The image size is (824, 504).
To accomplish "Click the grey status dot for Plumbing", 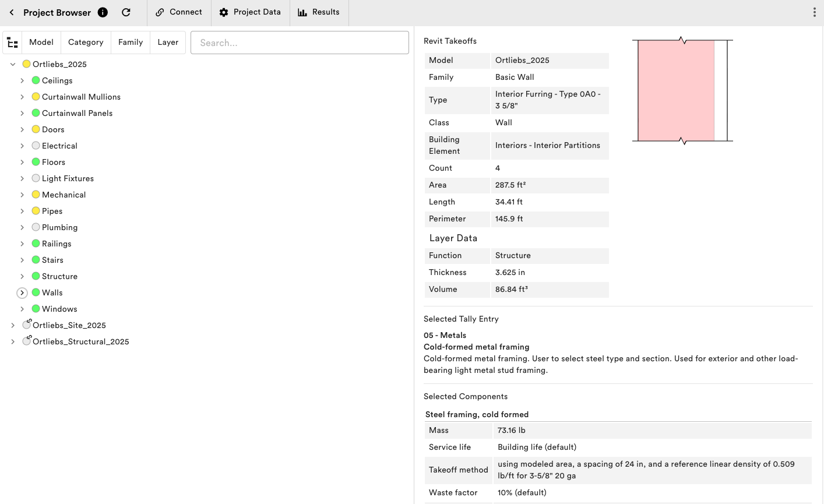I will coord(36,227).
